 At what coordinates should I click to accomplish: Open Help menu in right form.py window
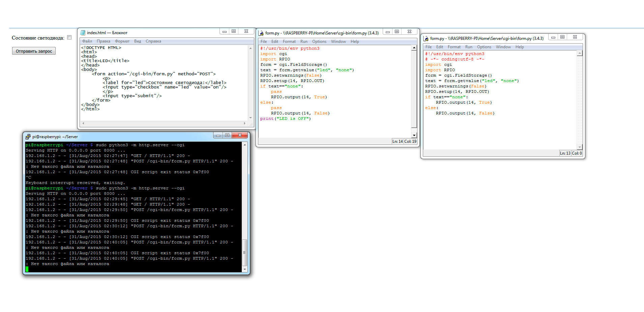pyautogui.click(x=520, y=47)
